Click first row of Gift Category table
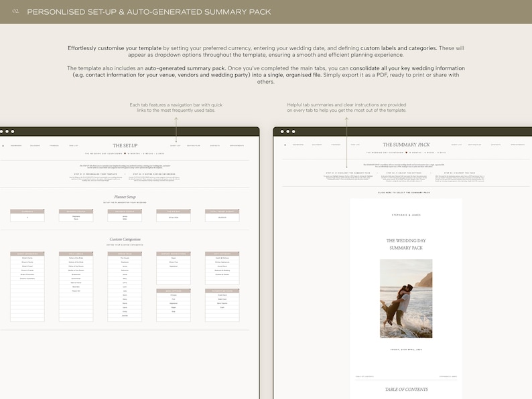 click(x=222, y=258)
